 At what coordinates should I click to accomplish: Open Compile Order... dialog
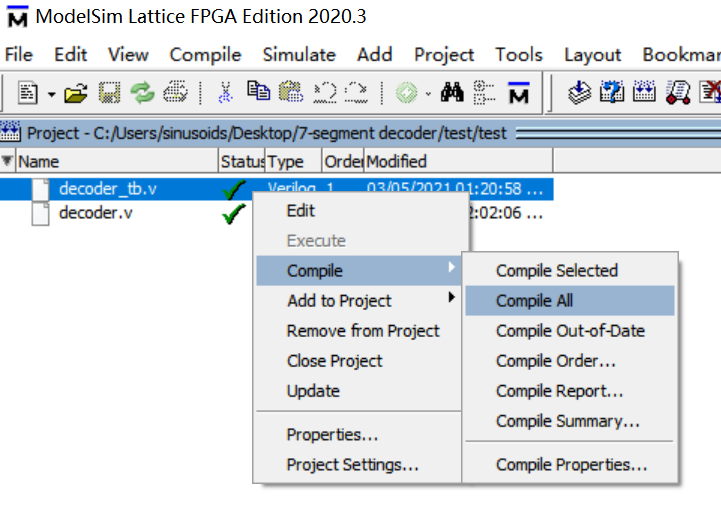[x=570, y=361]
